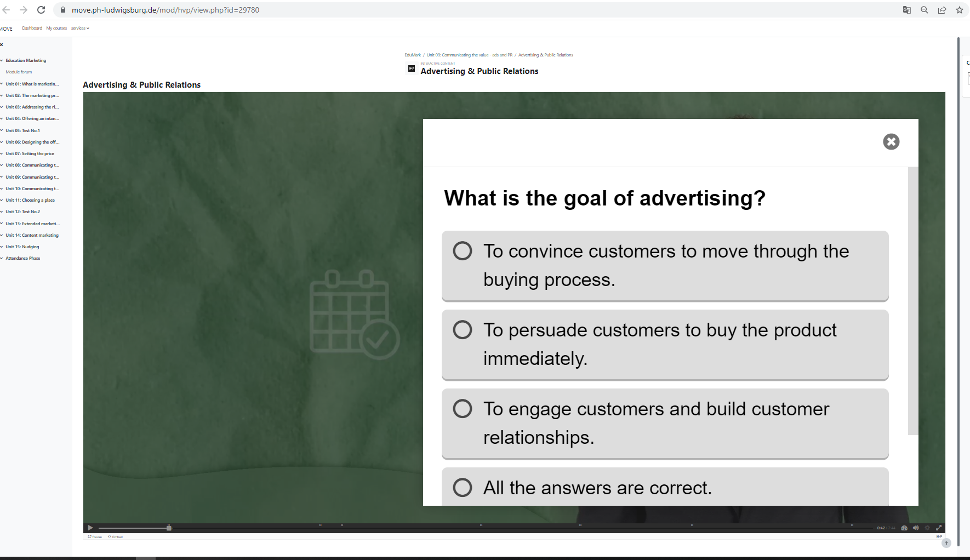Open video quality gear settings
This screenshot has width=970, height=560.
tap(927, 528)
